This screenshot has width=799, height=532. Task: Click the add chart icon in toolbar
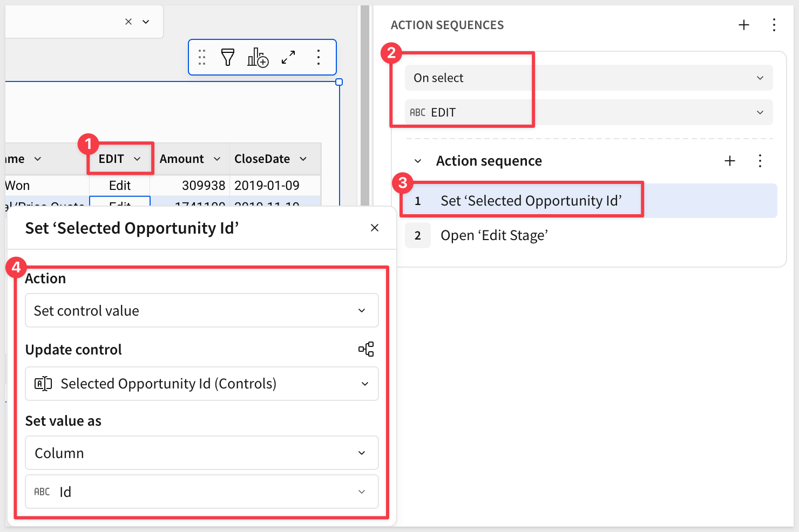pos(258,57)
